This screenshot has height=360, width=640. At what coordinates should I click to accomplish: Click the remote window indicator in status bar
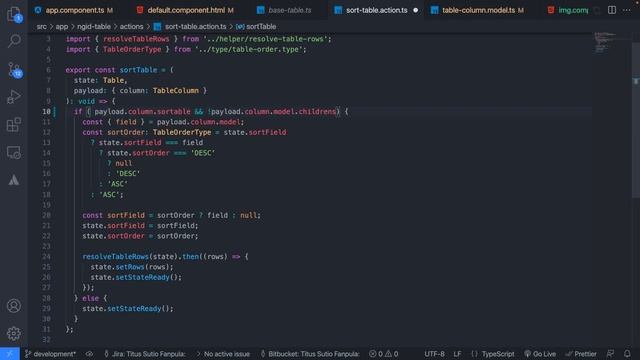tap(9, 354)
